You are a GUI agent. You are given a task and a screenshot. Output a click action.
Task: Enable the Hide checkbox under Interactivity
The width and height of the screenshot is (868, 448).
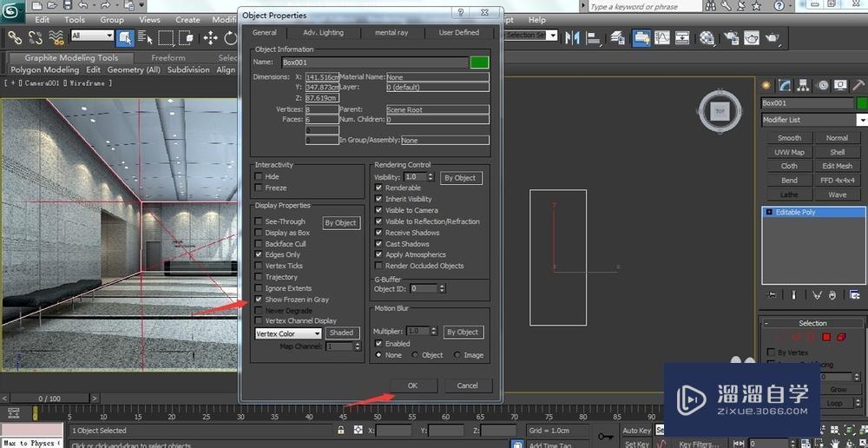(x=259, y=176)
